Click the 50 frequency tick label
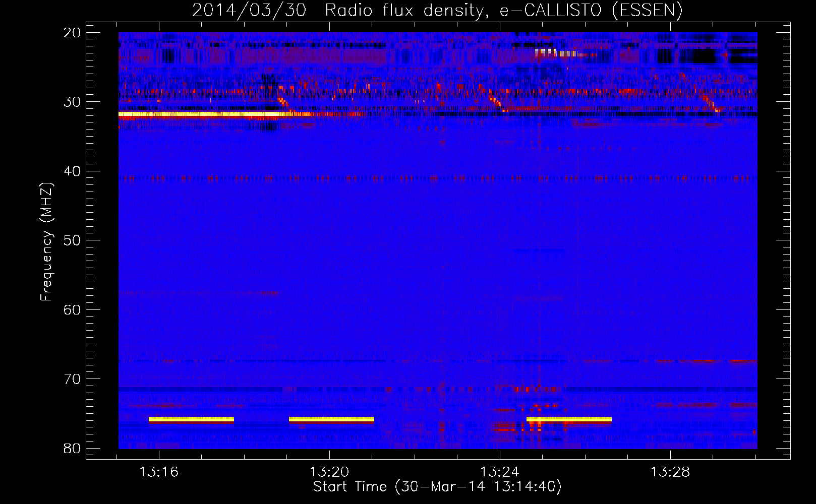 coord(73,240)
